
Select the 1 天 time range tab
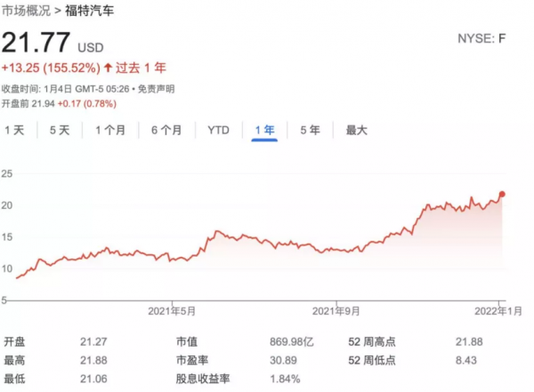pos(14,131)
